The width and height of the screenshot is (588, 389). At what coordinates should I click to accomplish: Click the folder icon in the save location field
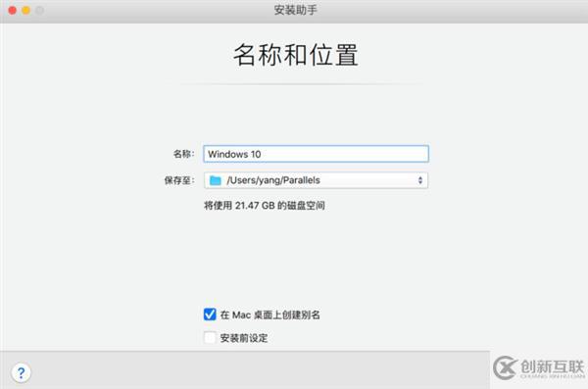(216, 180)
